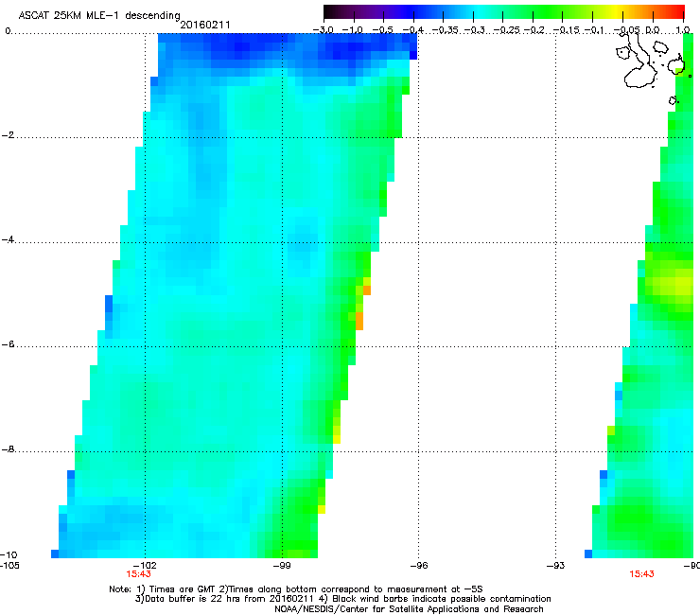Click the "-0.3" color scale label
Image resolution: width=700 pixels, height=615 pixels.
pos(474,30)
